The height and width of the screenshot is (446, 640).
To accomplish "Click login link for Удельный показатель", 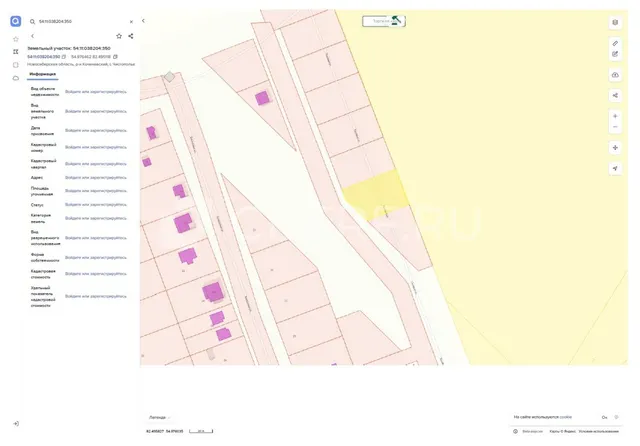I will coord(96,296).
